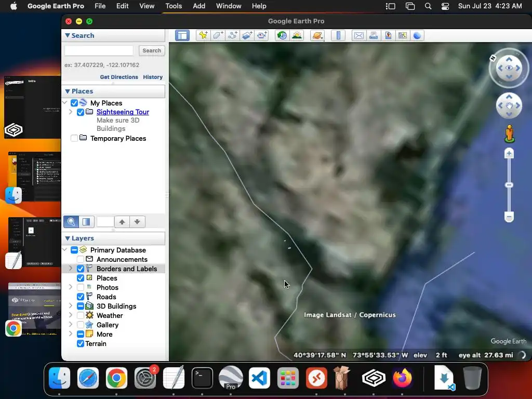Uncheck the Terrain layer checkbox
532x399 pixels.
(81, 344)
